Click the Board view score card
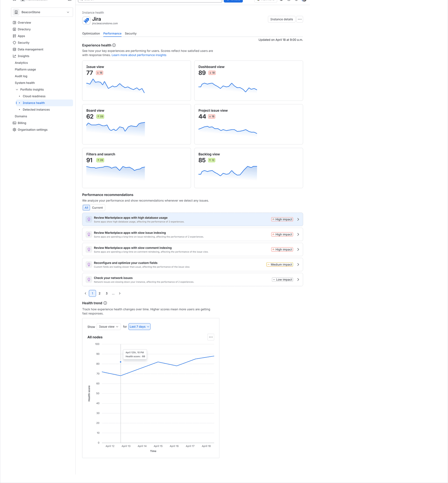 point(137,124)
